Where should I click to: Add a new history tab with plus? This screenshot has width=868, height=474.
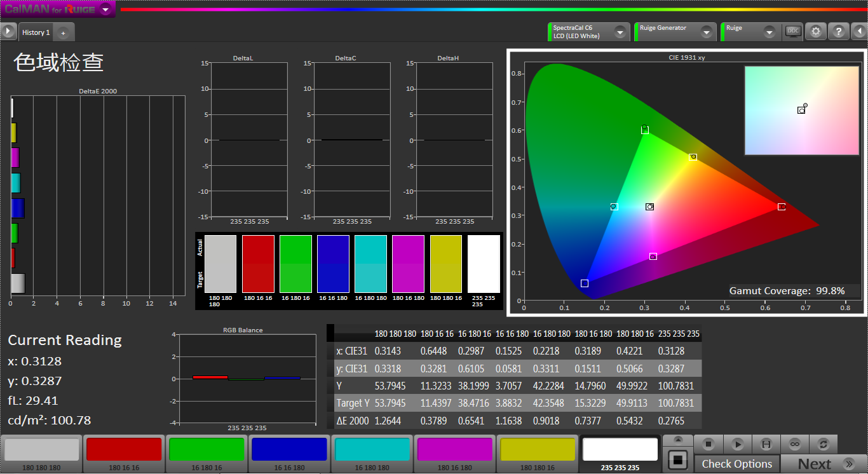click(63, 32)
